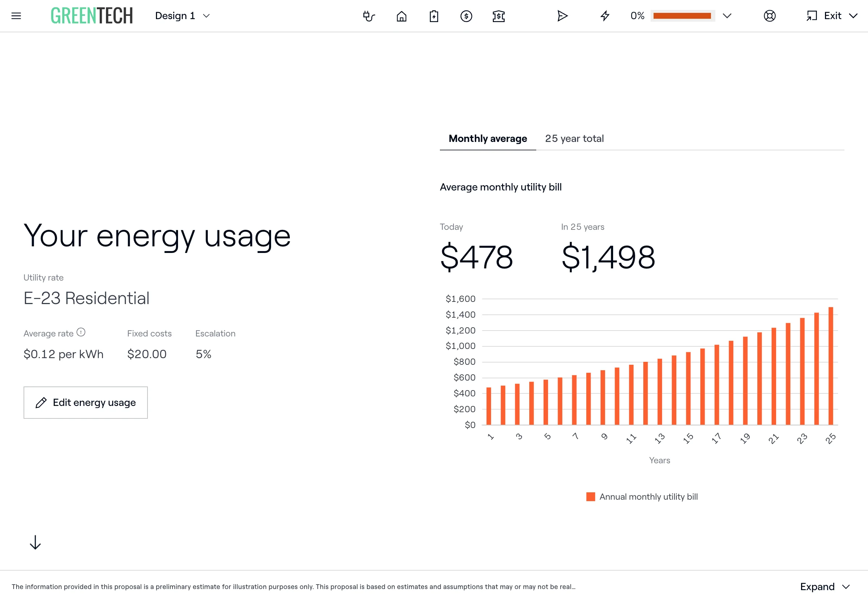Click the E-23 Residential utility rate

click(x=86, y=298)
